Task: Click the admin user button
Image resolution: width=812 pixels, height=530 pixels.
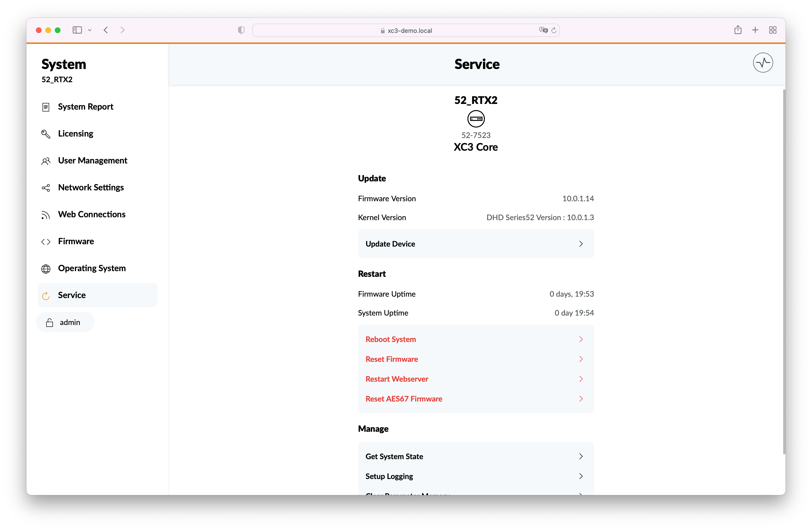Action: (x=65, y=322)
